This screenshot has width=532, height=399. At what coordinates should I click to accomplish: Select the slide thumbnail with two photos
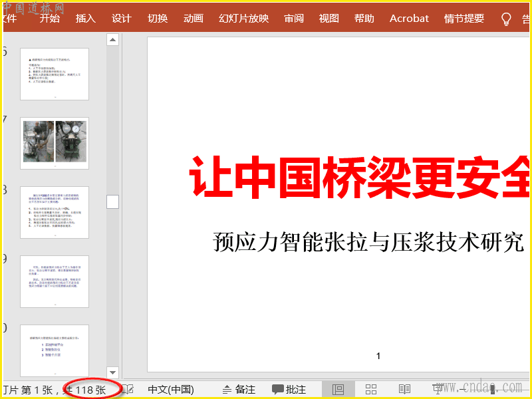click(55, 143)
